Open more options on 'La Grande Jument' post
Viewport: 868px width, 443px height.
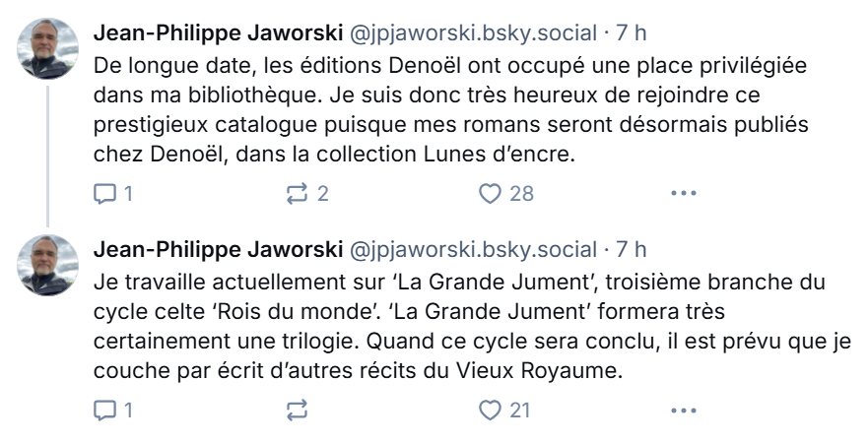tap(683, 410)
